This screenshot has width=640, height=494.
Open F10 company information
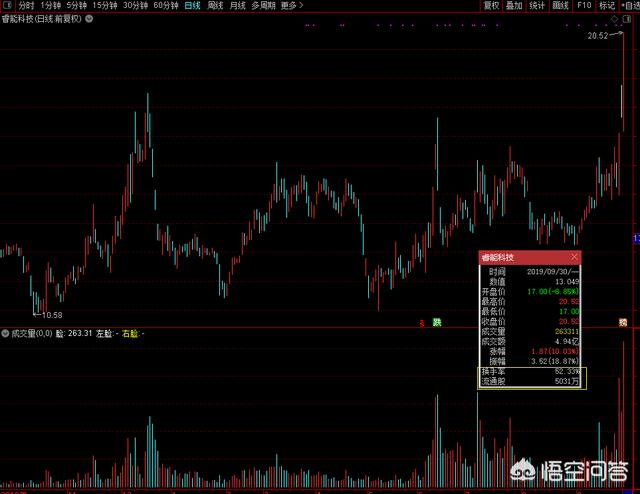pyautogui.click(x=584, y=5)
